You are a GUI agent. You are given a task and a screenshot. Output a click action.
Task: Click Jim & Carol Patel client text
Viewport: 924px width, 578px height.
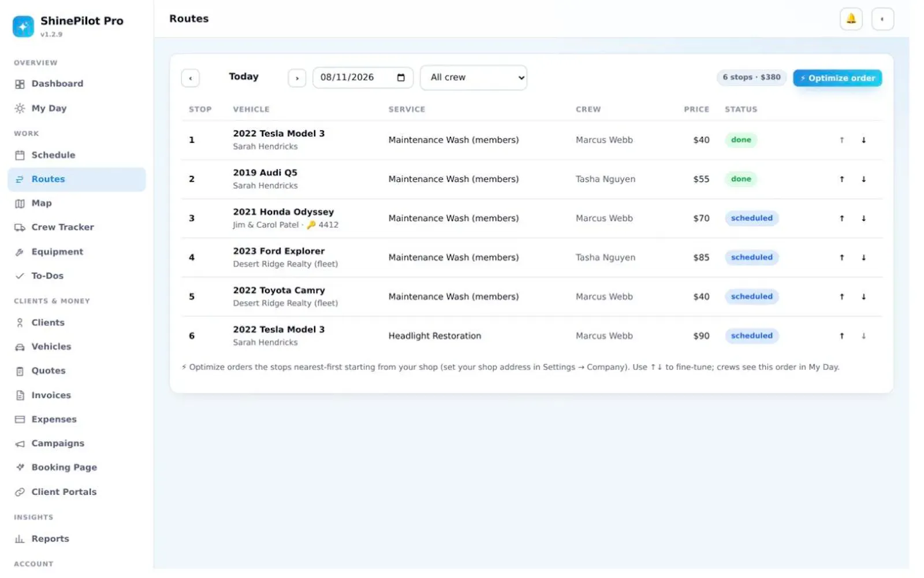(x=266, y=225)
